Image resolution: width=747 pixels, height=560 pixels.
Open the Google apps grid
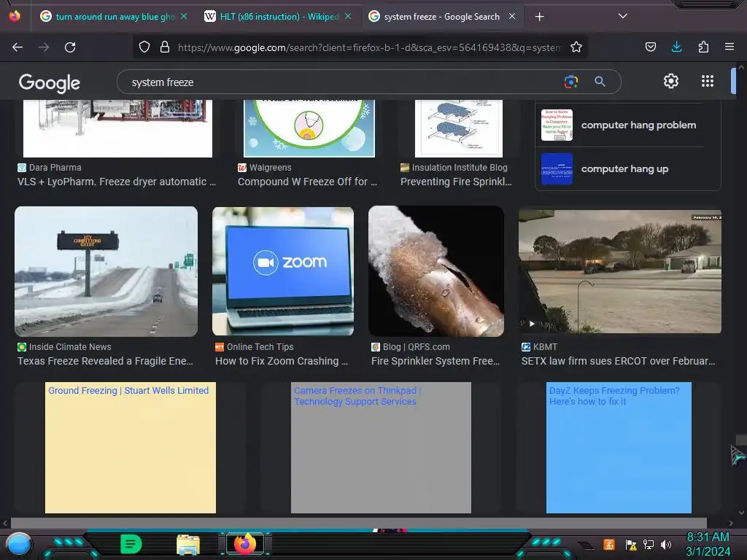708,81
